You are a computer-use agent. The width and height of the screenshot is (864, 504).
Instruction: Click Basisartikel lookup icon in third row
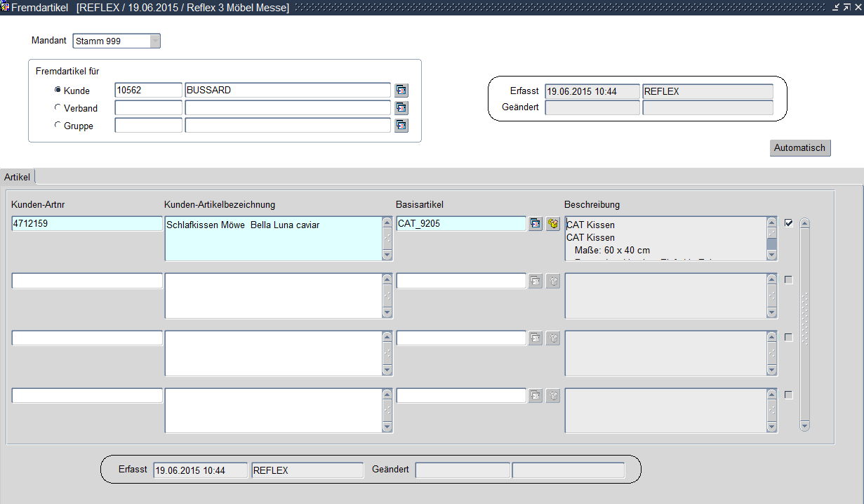click(x=536, y=338)
